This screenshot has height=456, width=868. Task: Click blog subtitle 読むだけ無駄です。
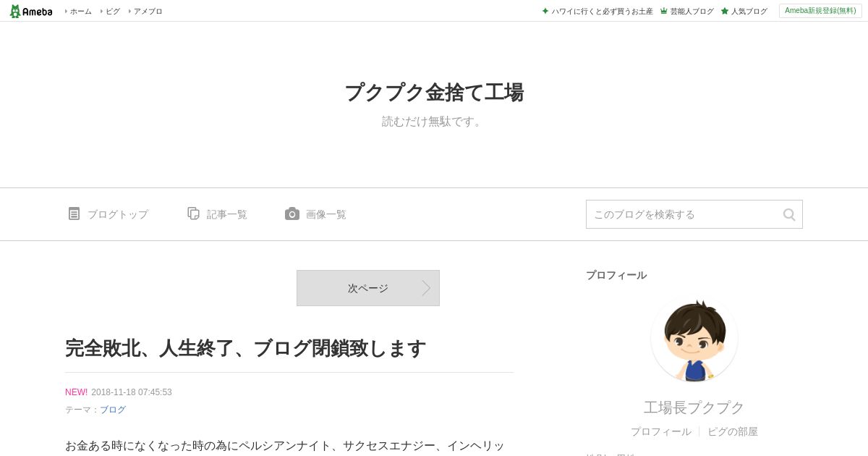(x=434, y=122)
